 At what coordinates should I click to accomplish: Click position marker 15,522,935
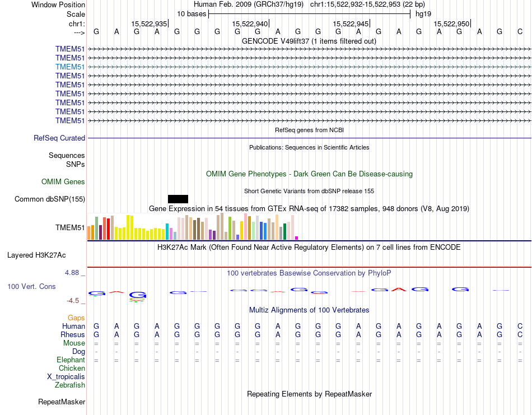(149, 24)
